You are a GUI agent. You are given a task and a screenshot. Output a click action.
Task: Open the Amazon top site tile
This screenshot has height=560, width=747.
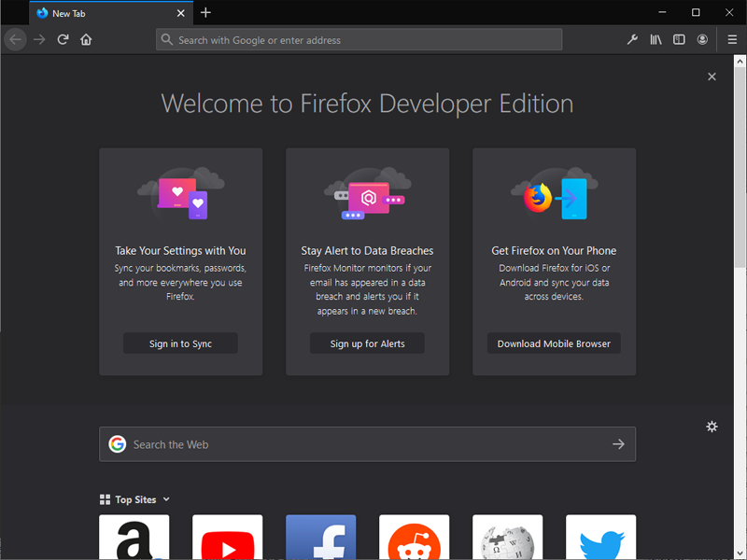click(x=134, y=538)
